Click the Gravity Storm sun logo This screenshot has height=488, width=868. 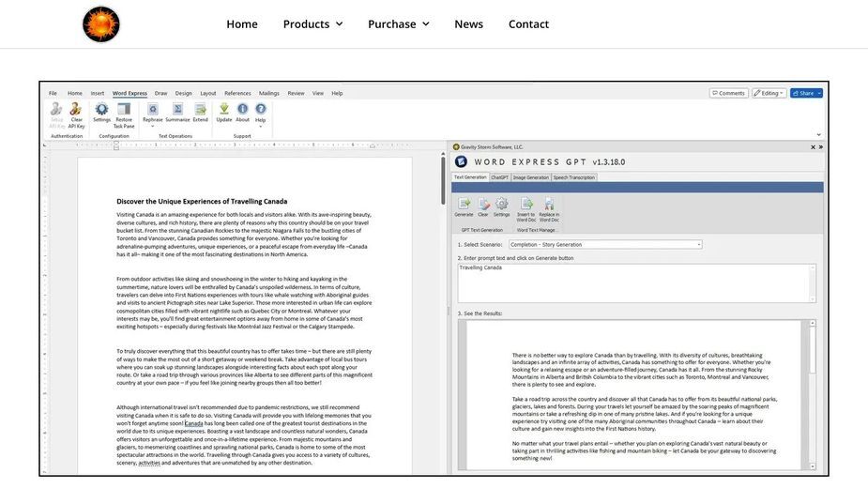click(100, 23)
